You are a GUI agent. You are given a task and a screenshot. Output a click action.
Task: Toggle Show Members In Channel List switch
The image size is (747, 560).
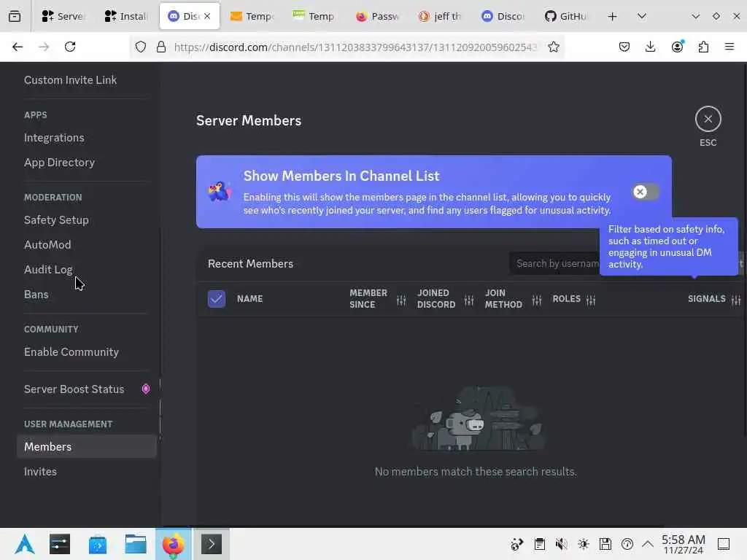pyautogui.click(x=646, y=192)
